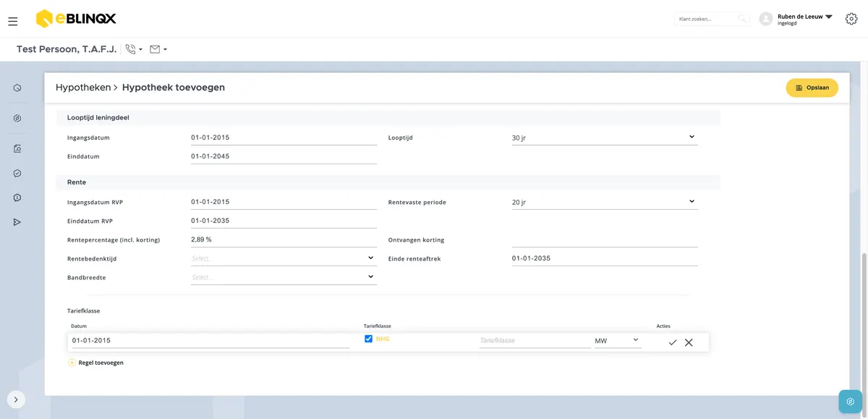Viewport: 868px width, 419px height.
Task: Edit the Ingangsdatum field 01-01-2015
Action: pos(284,137)
